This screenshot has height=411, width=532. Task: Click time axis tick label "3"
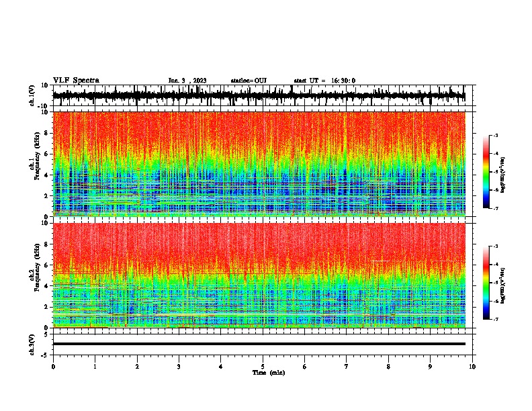(x=179, y=367)
